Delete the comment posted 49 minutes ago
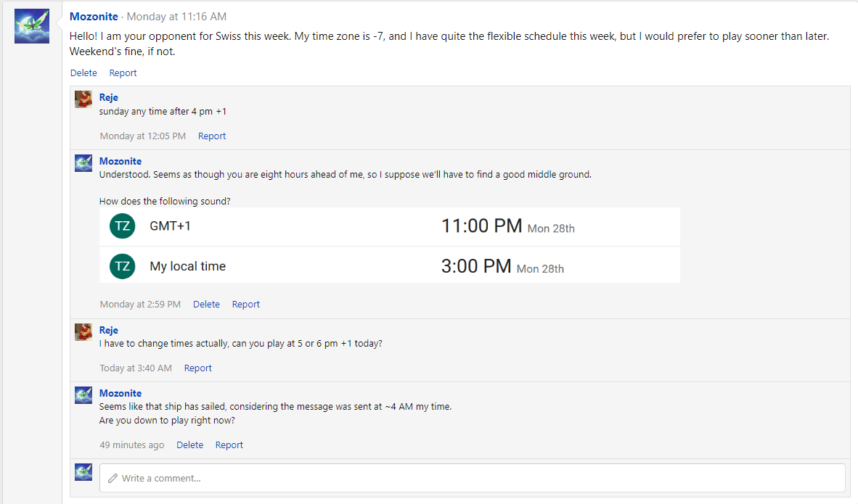Viewport: 858px width, 504px height. (x=189, y=445)
